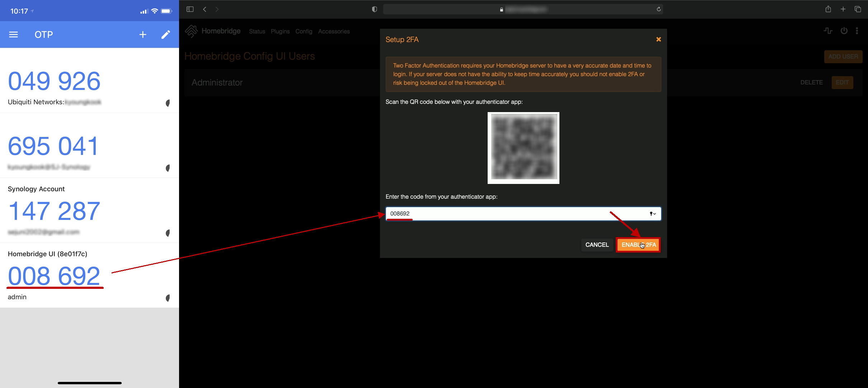Click the Safari share icon
868x388 pixels.
tap(828, 9)
